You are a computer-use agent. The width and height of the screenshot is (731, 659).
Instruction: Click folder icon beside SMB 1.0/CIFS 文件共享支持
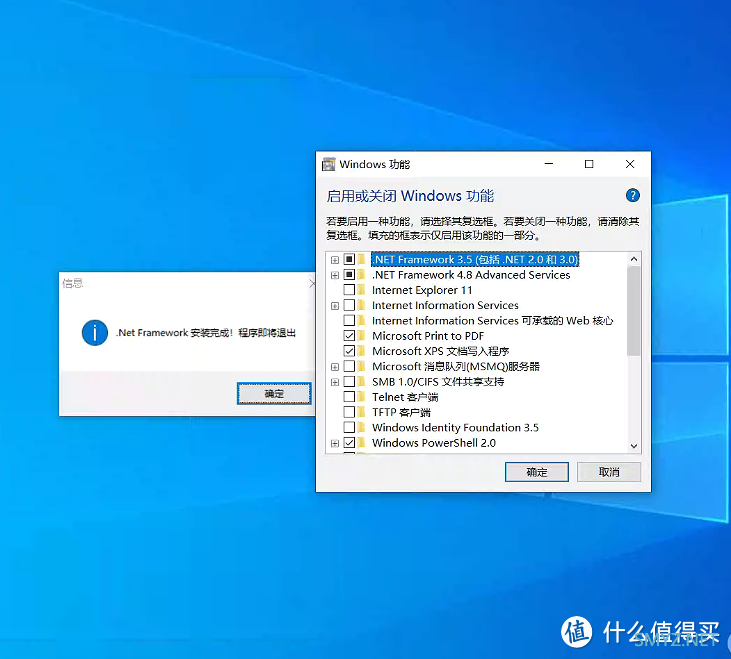click(362, 382)
